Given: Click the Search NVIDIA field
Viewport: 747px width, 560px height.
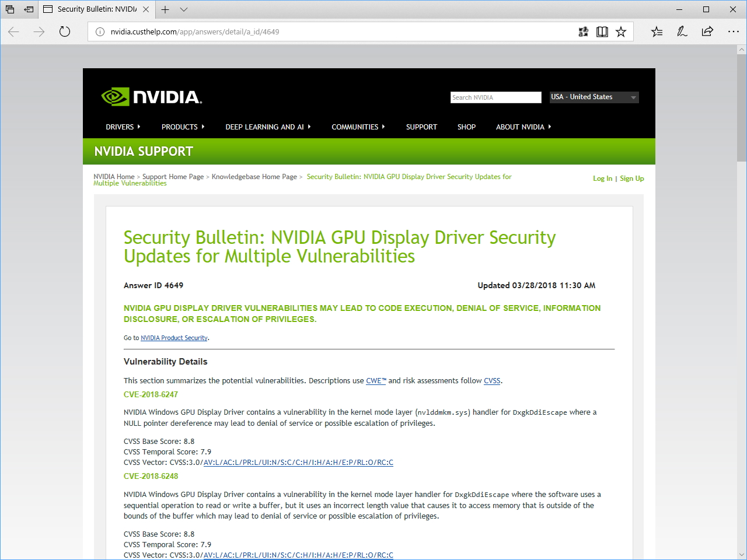Looking at the screenshot, I should click(x=496, y=97).
